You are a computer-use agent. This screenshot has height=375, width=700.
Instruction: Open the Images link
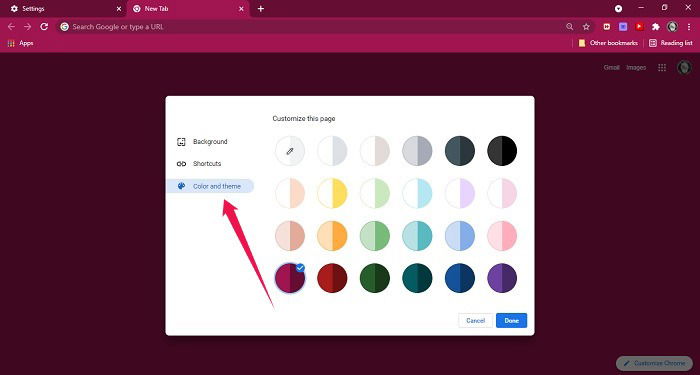pos(636,67)
